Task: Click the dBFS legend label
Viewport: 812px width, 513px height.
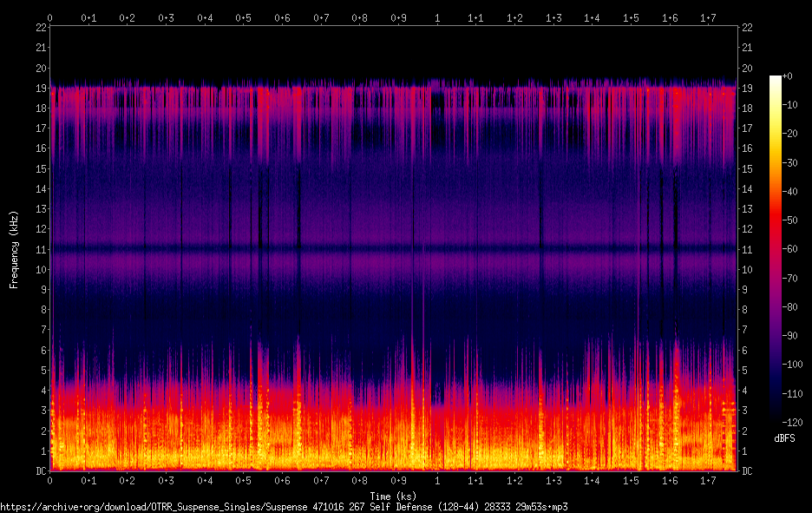Action: [784, 438]
